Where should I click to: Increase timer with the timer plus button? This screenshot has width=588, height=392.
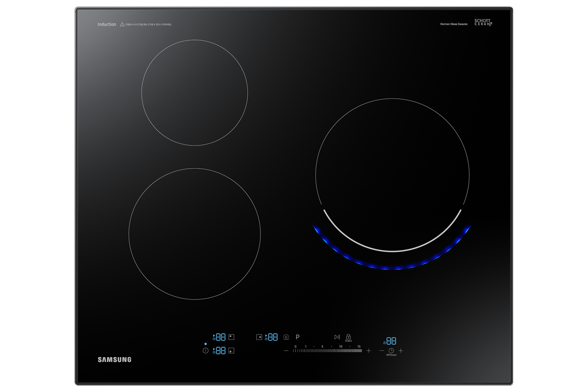click(401, 351)
